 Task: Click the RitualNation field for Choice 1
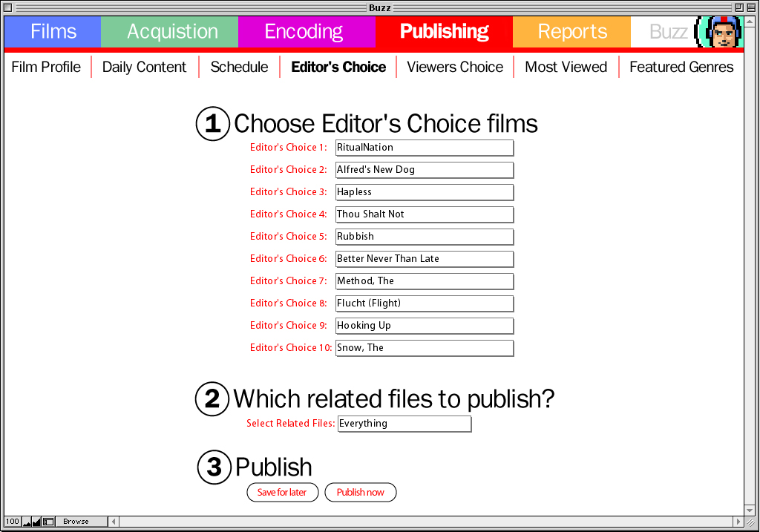[425, 148]
